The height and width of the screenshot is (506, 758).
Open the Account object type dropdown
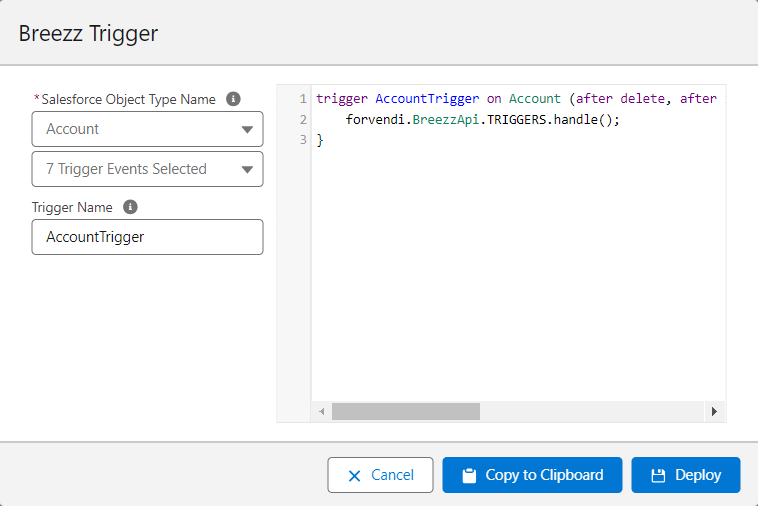pyautogui.click(x=147, y=129)
